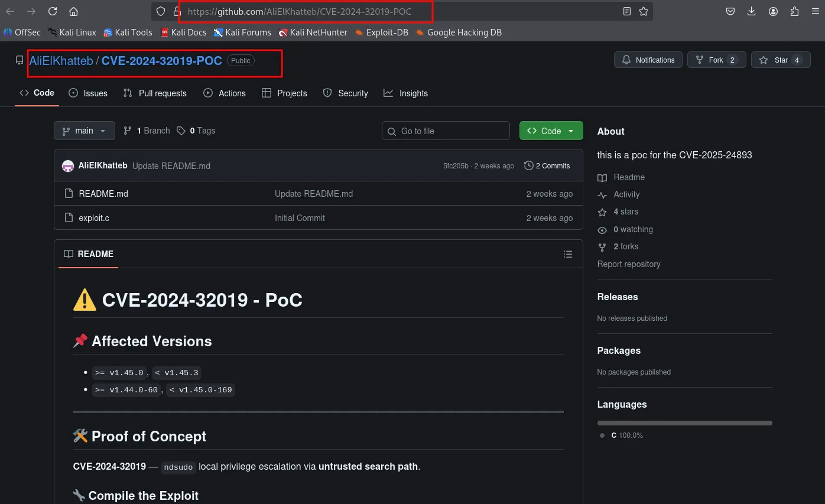This screenshot has height=504, width=825.
Task: Open the 2 forks link
Action: coord(618,246)
